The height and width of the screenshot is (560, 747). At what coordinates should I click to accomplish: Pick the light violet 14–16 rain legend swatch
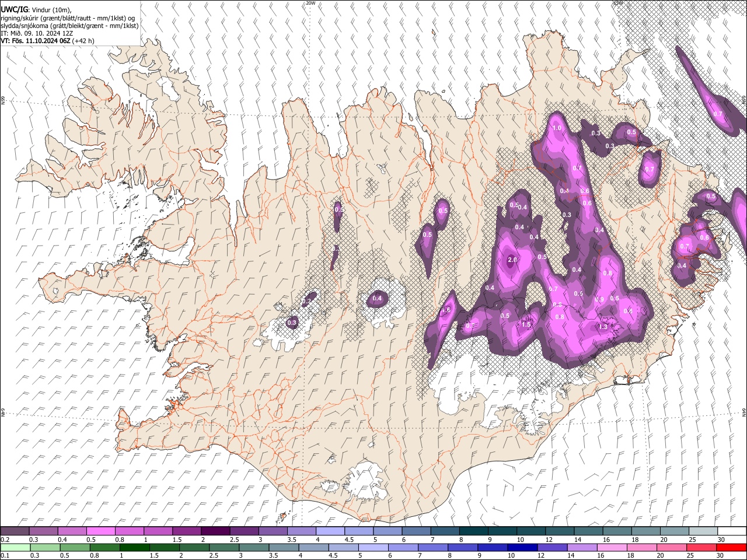[x=581, y=547]
